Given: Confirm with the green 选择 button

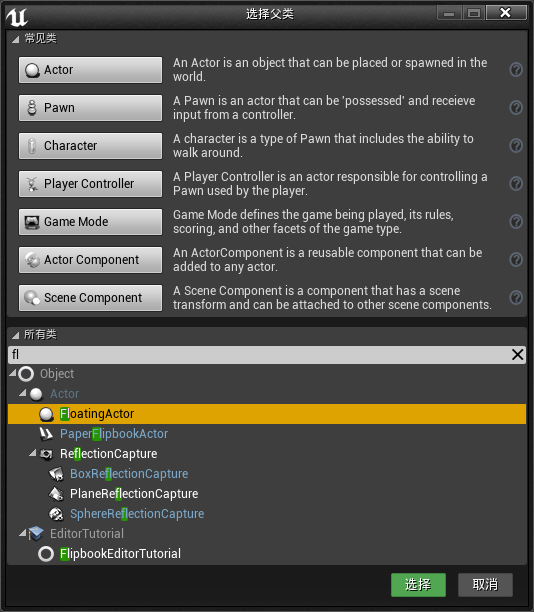Looking at the screenshot, I should (418, 585).
